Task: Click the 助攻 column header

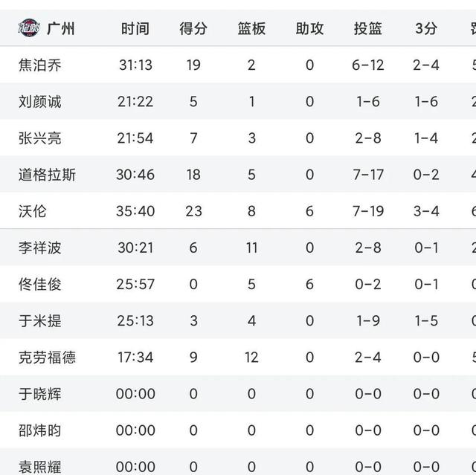Action: click(309, 28)
